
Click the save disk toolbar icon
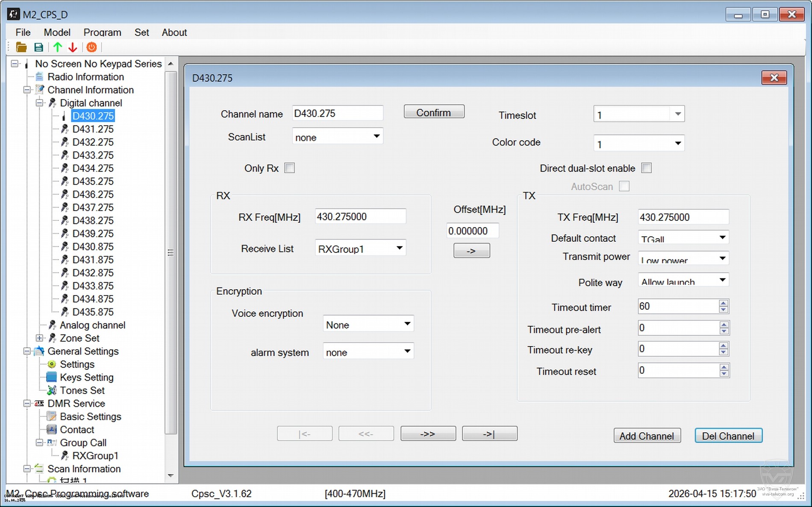tap(38, 47)
